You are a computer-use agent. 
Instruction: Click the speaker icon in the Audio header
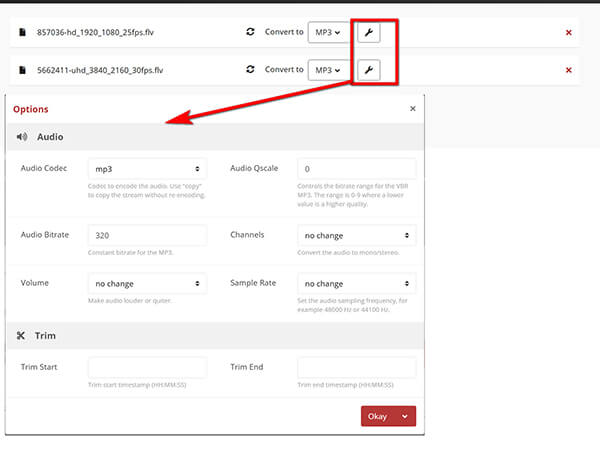(x=22, y=137)
